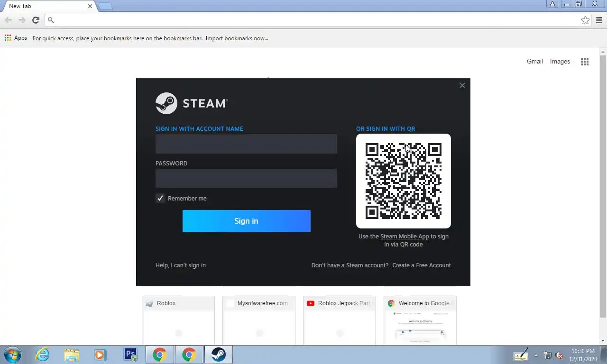
Task: Open the Images link
Action: click(x=560, y=61)
